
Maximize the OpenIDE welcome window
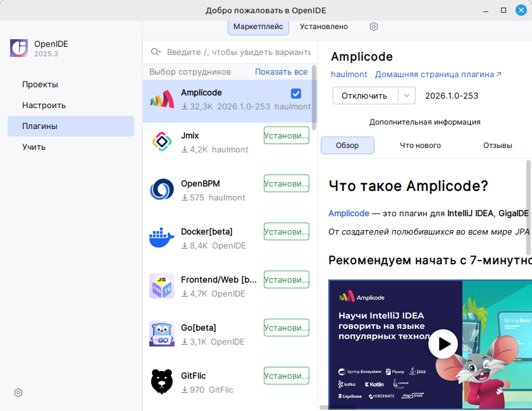504,11
